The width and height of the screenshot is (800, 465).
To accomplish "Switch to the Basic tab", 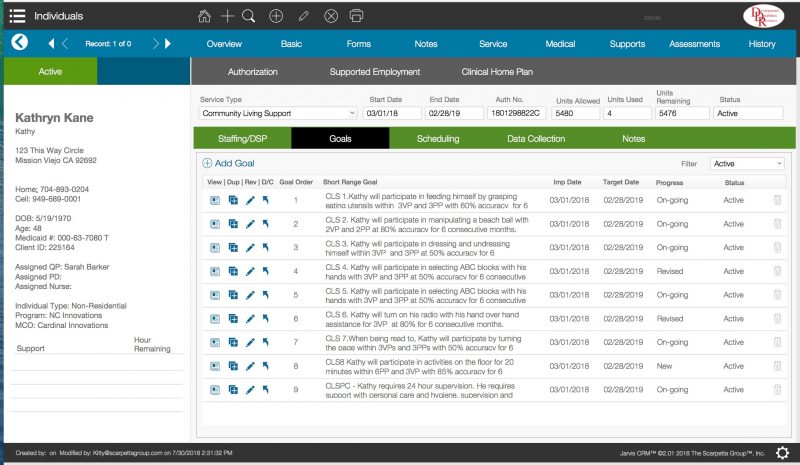I will point(291,44).
